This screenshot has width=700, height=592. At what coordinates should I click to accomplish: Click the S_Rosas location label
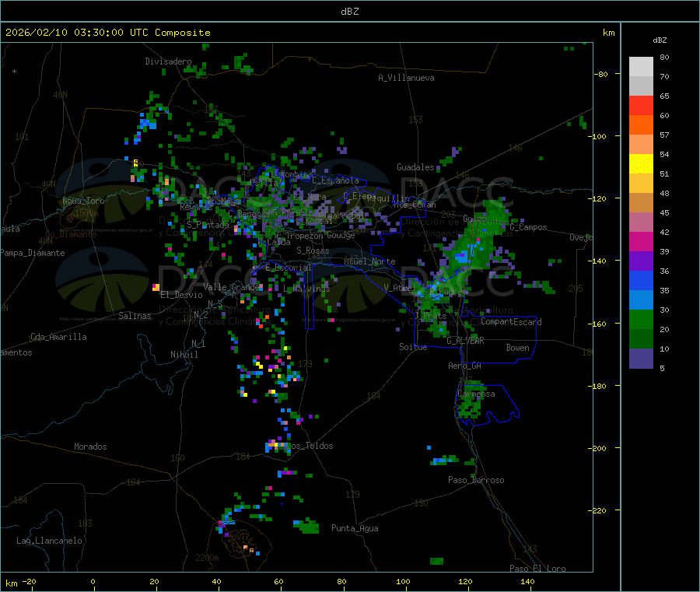point(313,250)
